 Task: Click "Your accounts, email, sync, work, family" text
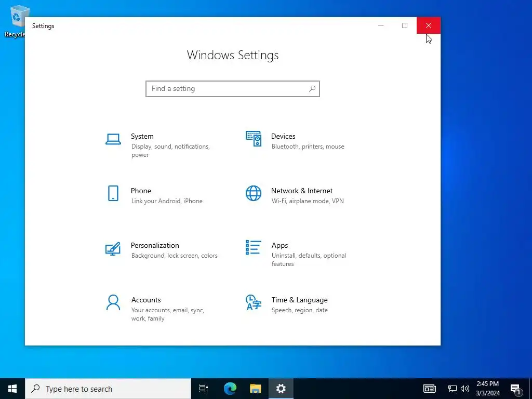click(168, 314)
